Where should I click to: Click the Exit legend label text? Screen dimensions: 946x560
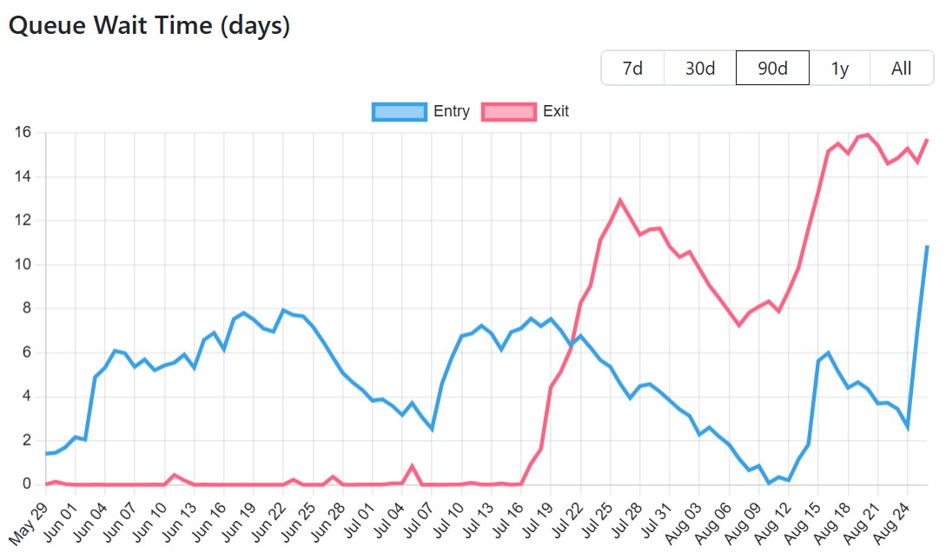click(556, 111)
